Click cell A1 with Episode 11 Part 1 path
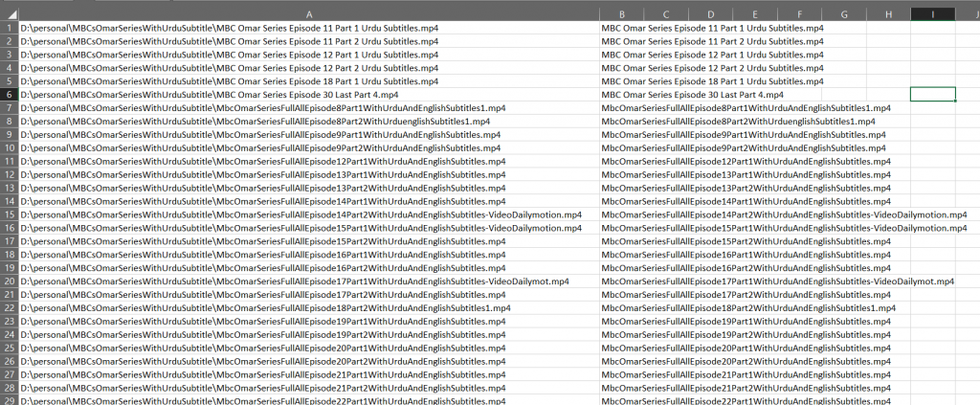Screen dimensions: 980x405 point(309,28)
